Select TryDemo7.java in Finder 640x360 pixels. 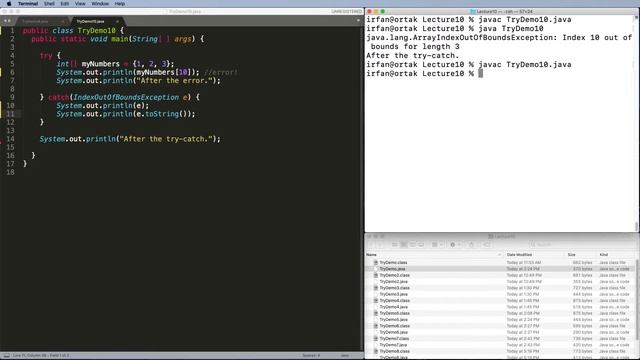click(500, 345)
